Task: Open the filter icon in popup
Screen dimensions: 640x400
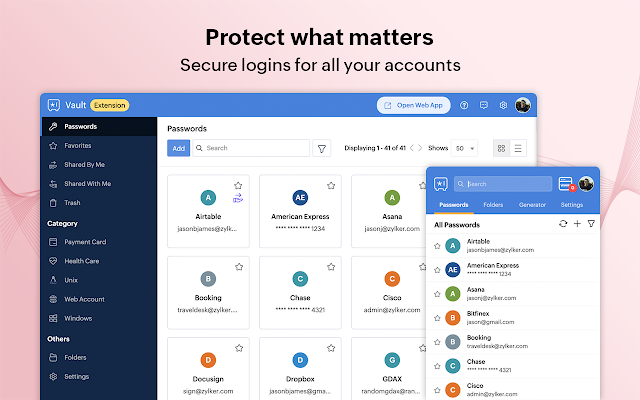Action: pos(591,224)
